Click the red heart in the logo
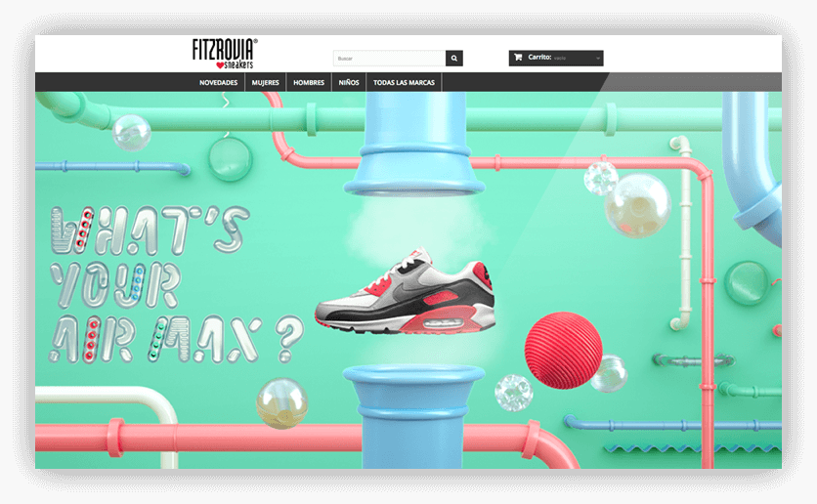 pos(220,65)
